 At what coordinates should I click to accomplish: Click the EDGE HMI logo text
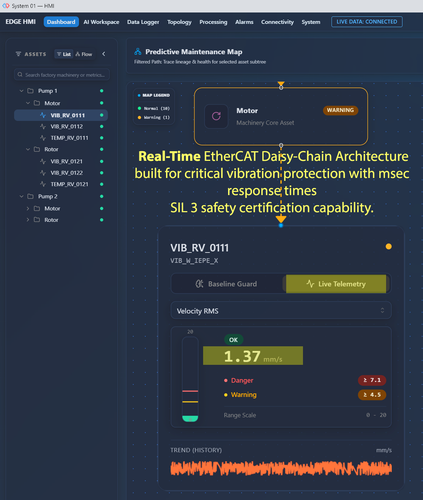coord(21,22)
